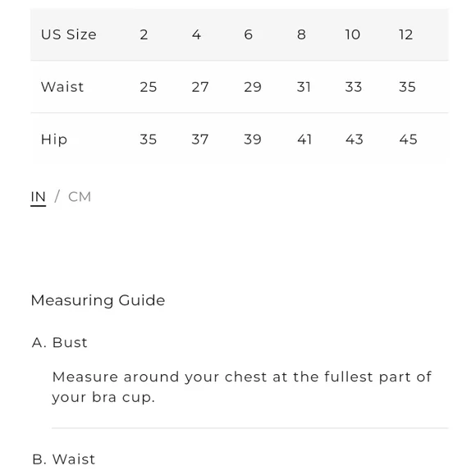Click the Waist row label
This screenshot has width=476, height=475.
[62, 87]
